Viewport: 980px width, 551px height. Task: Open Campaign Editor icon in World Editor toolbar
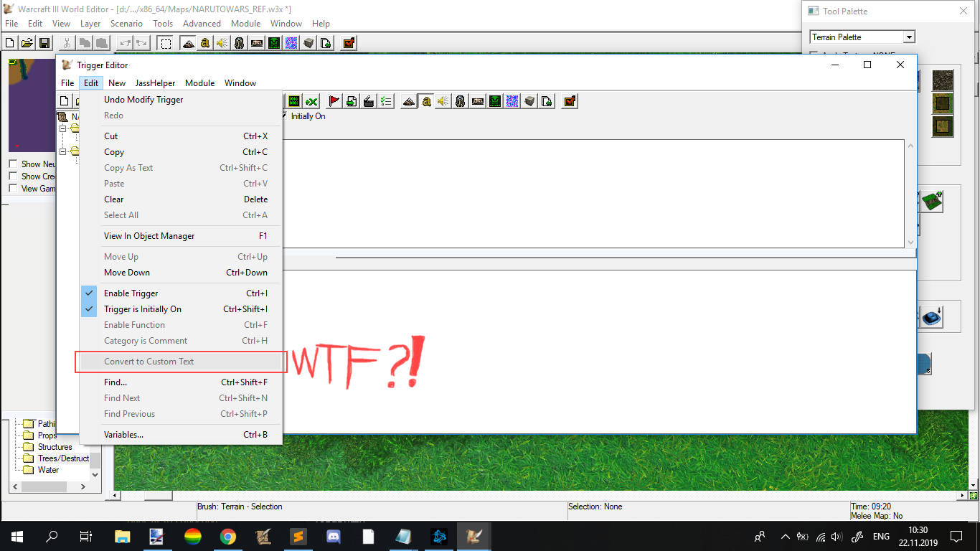coord(257,43)
